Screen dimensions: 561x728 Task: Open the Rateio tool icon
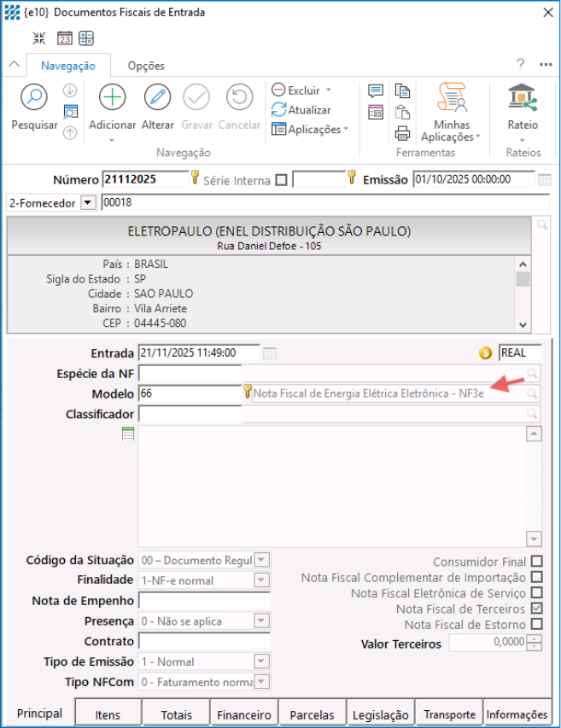click(522, 97)
